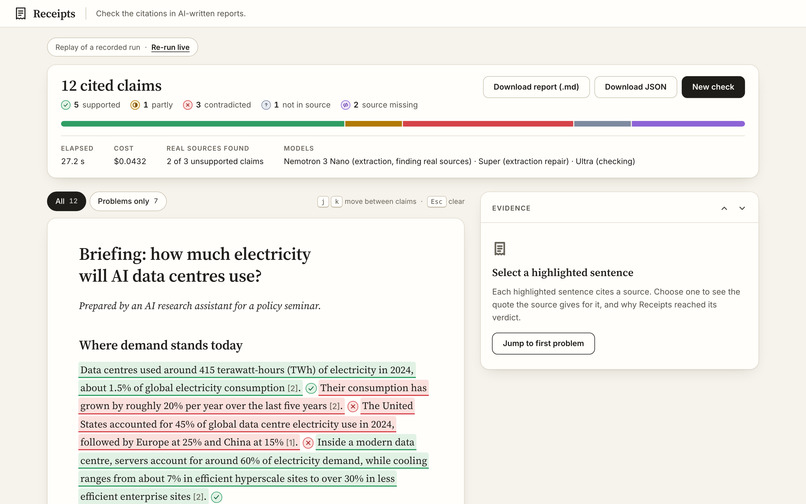Click the k keyboard hint key

tap(336, 202)
